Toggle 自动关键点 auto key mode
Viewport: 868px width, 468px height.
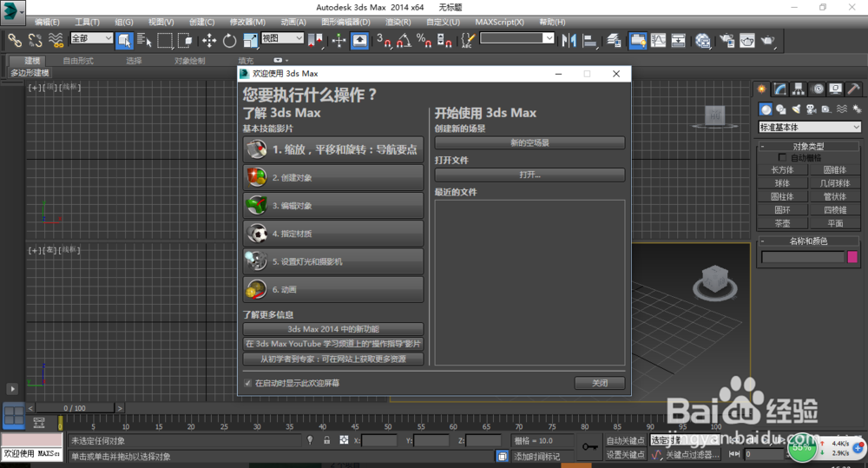[625, 441]
